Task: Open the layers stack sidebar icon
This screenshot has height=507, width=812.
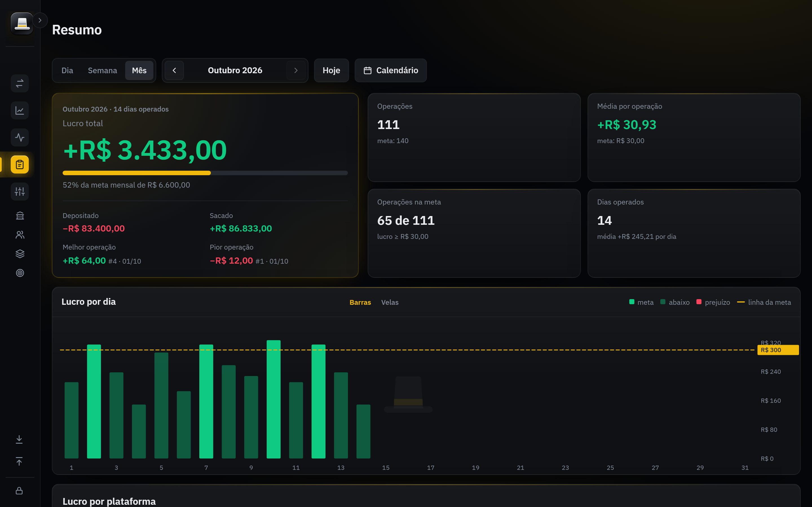Action: (x=20, y=254)
